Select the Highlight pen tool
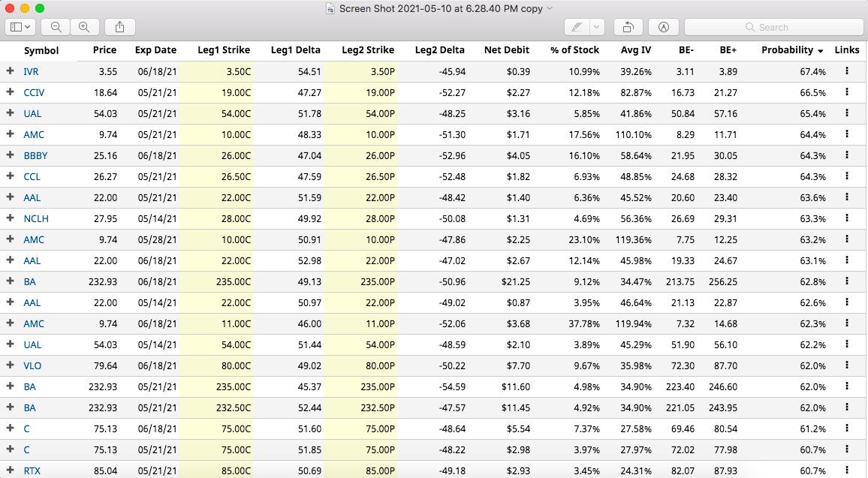This screenshot has height=478, width=868. click(x=576, y=27)
